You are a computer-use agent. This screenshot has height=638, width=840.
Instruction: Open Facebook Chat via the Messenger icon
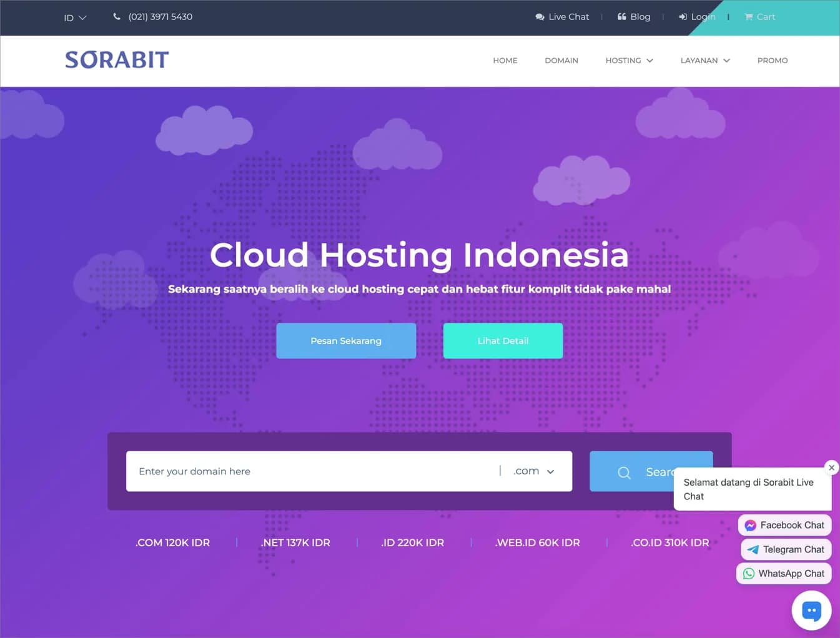[749, 525]
